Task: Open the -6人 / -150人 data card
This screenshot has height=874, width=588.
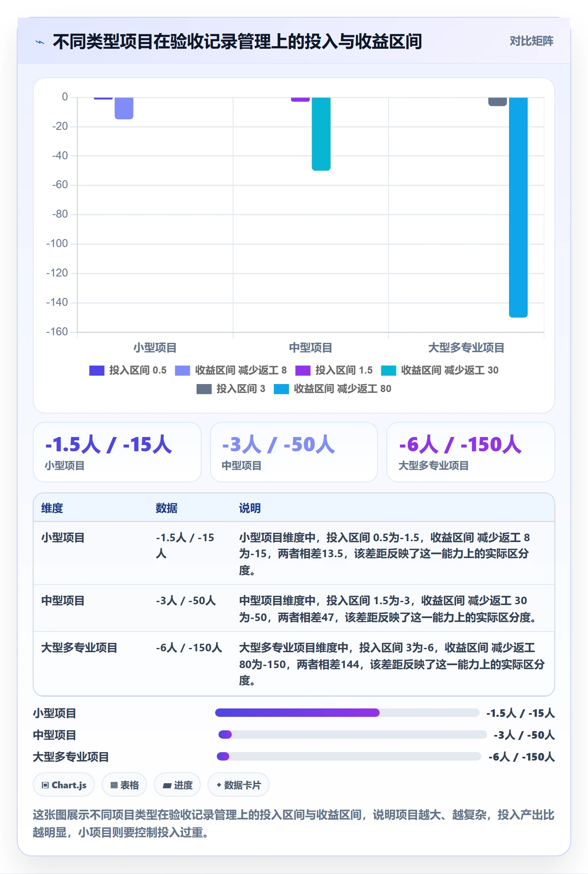Action: pyautogui.click(x=471, y=452)
